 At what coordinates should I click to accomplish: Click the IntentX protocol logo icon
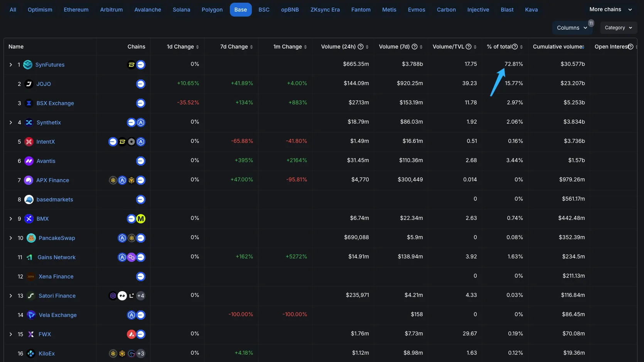pyautogui.click(x=29, y=142)
